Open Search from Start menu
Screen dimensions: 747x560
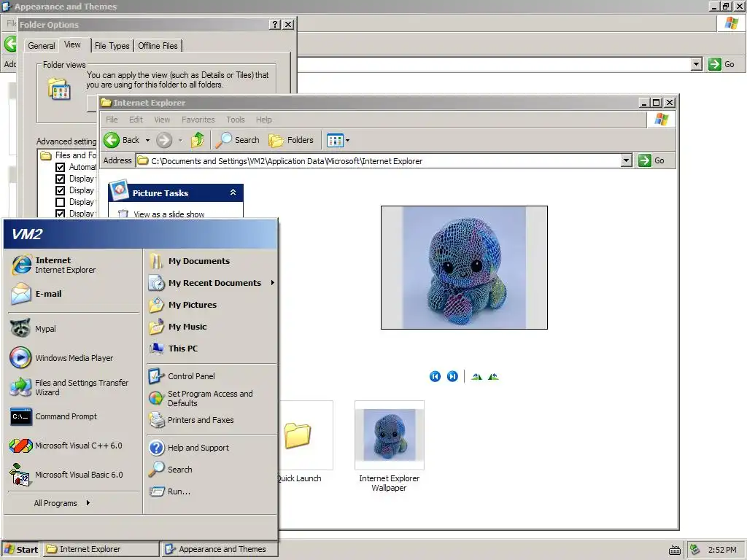[171, 470]
